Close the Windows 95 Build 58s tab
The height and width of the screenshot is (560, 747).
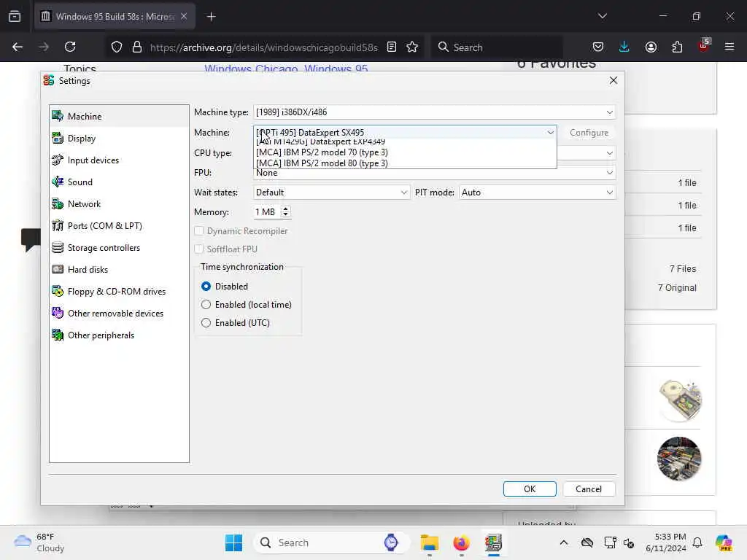click(x=184, y=16)
